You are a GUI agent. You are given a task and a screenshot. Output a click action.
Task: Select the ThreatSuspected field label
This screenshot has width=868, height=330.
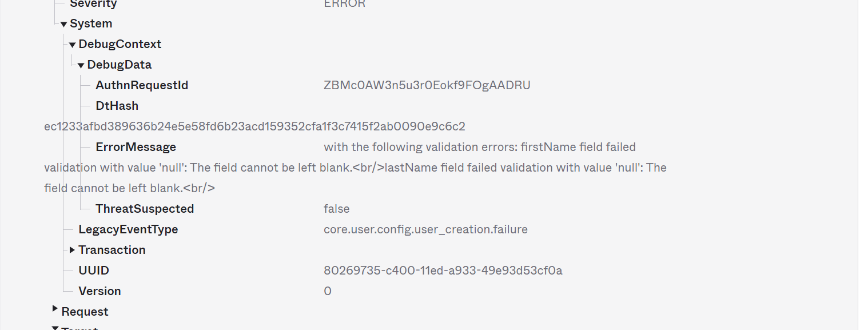tap(145, 209)
